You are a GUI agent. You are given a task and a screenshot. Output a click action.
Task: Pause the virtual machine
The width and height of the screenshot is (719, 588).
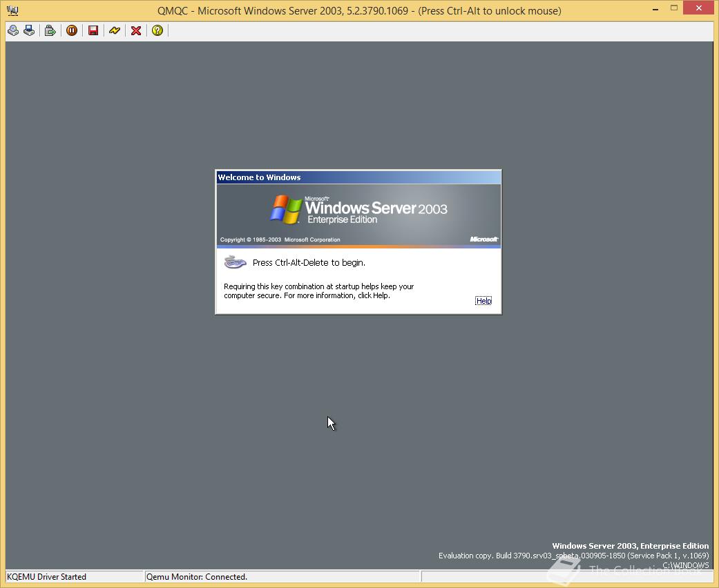coord(72,30)
